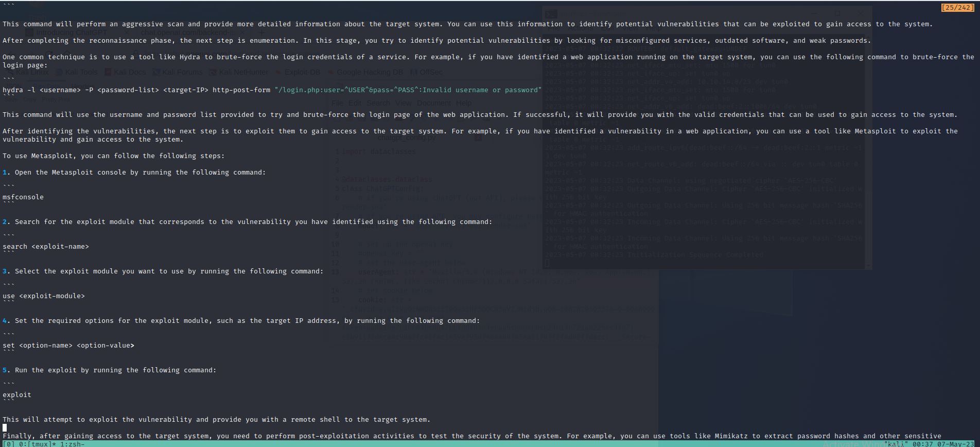
Task: Click the blue step number 1 marker
Action: point(5,173)
